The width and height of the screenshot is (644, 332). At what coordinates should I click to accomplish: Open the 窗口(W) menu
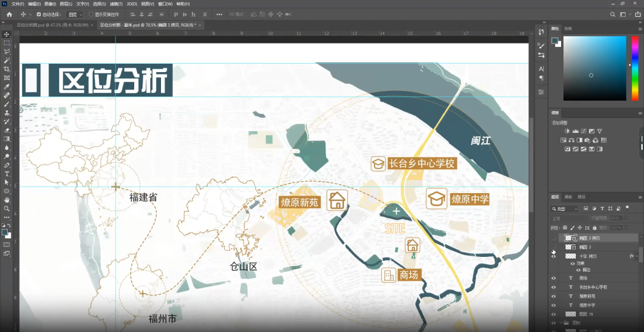165,4
